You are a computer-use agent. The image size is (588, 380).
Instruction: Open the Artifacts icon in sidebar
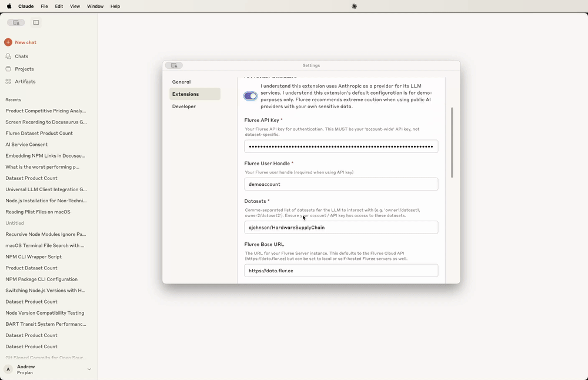point(8,82)
